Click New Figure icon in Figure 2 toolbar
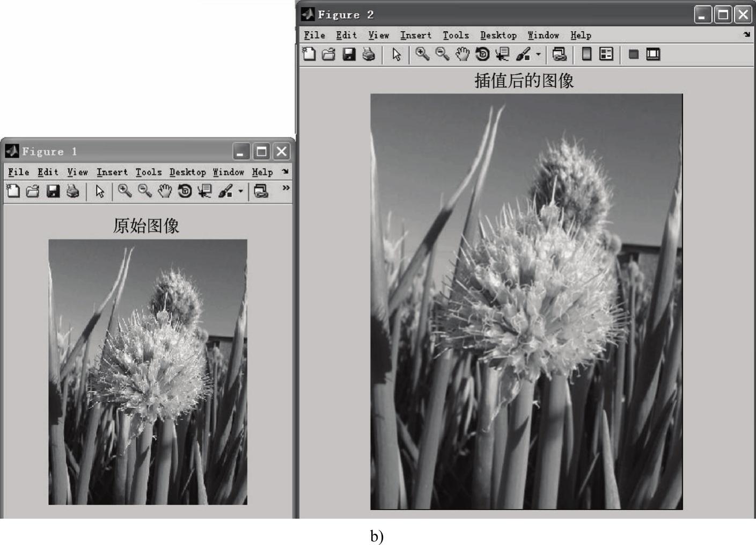The height and width of the screenshot is (545, 756). [309, 54]
